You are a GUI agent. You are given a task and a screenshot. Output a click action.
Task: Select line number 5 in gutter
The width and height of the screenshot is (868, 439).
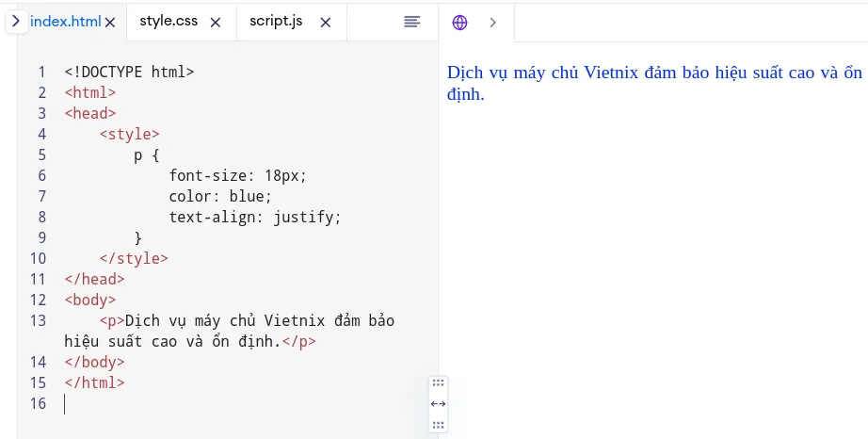(42, 155)
